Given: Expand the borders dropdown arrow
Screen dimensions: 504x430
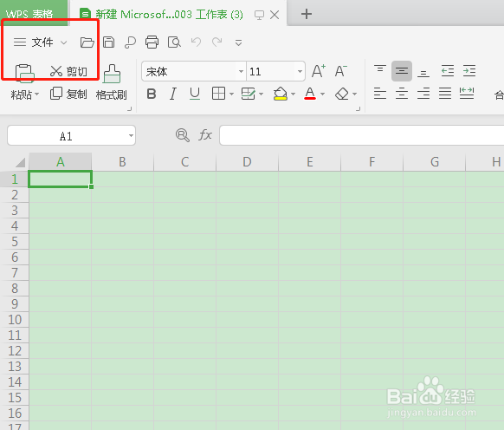Looking at the screenshot, I should point(231,94).
